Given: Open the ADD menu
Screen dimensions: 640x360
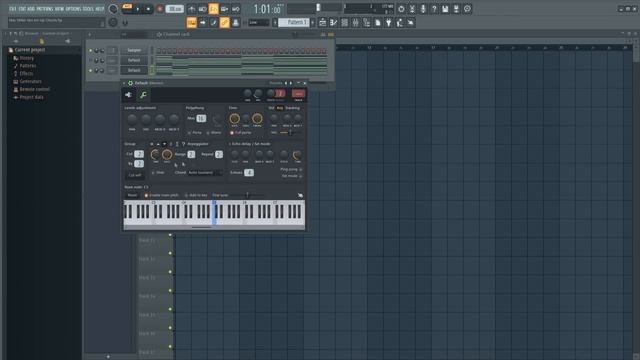Looking at the screenshot, I should (x=31, y=9).
